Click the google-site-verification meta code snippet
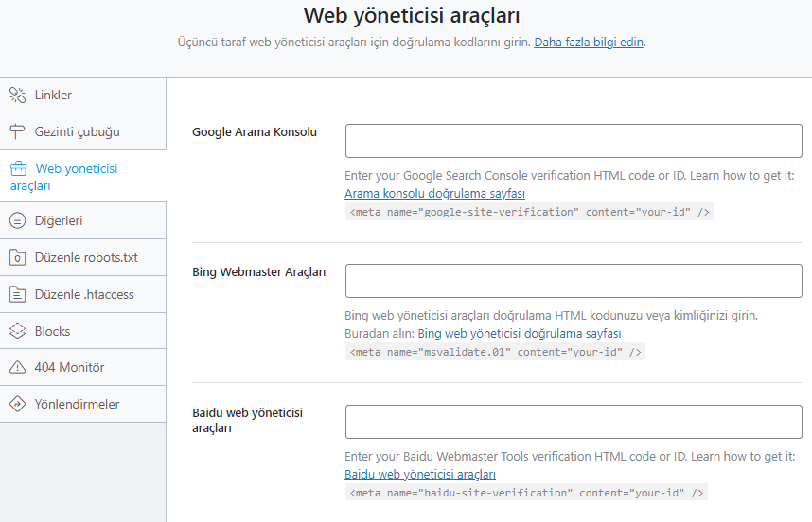 530,212
